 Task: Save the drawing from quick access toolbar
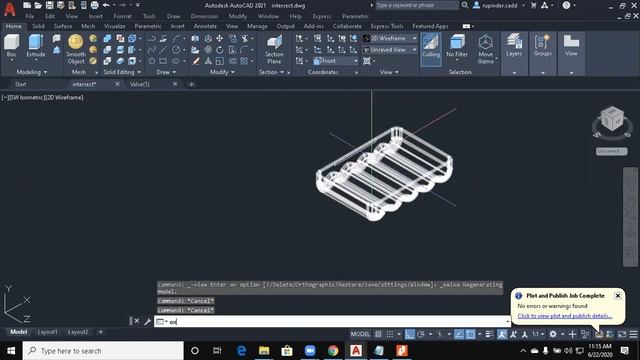(x=49, y=5)
